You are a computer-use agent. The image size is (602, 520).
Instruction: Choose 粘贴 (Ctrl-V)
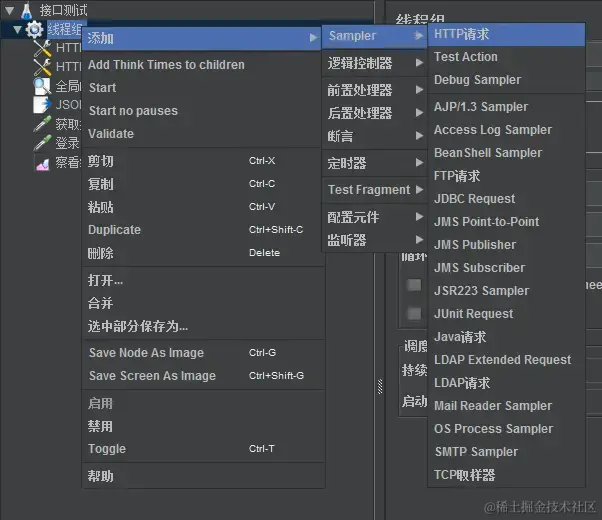[x=202, y=207]
